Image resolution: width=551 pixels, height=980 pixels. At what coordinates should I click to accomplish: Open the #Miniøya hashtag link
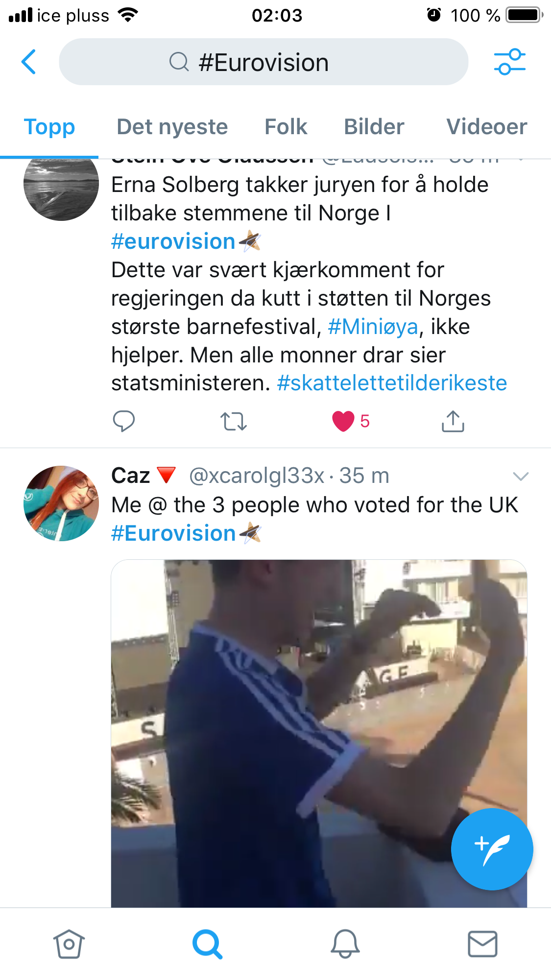pos(373,327)
